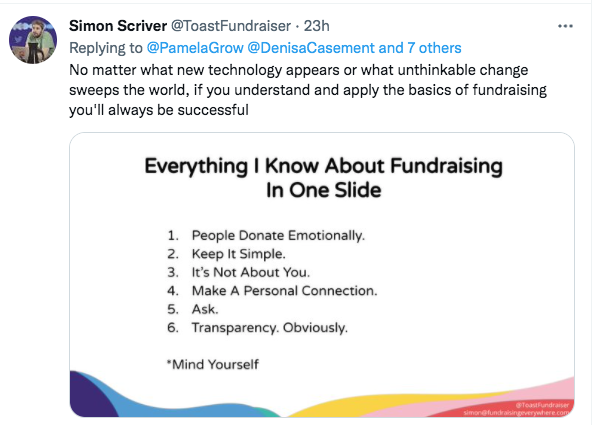Click Simon Scriver's profile avatar

[33, 40]
